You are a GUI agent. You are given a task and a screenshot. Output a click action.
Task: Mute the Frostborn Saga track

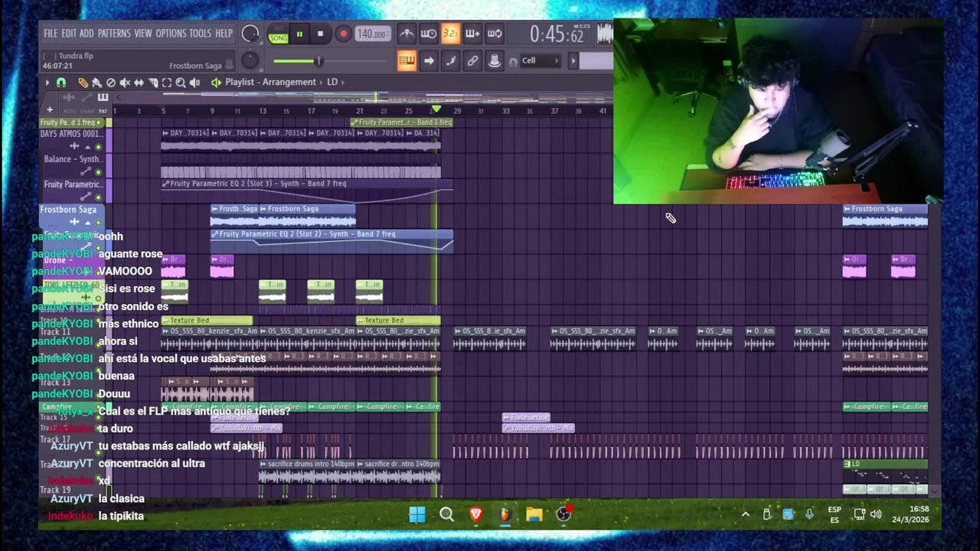[x=98, y=223]
